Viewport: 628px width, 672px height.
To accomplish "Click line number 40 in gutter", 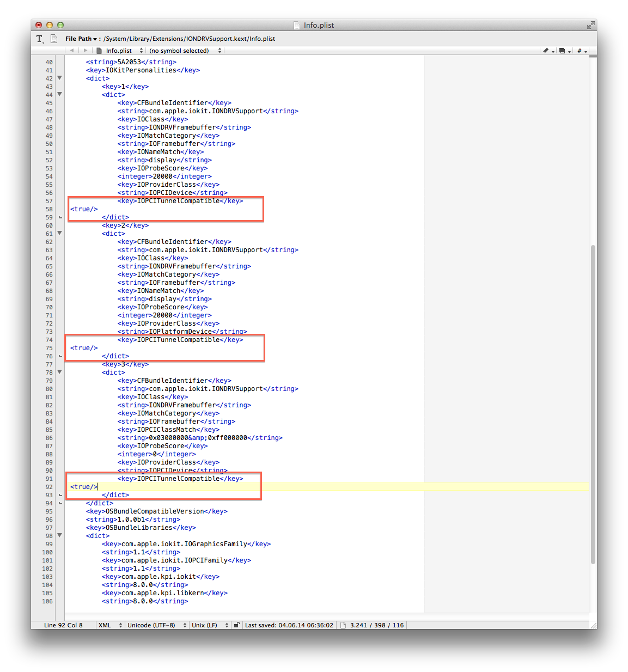I will (x=49, y=62).
